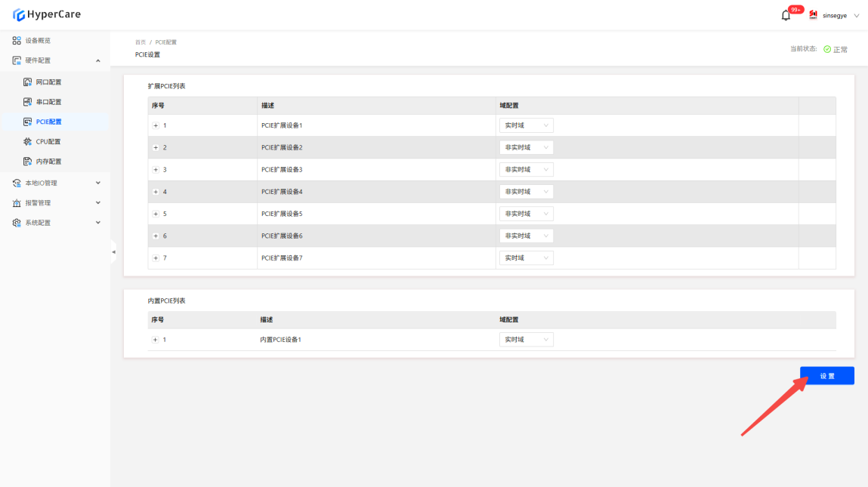This screenshot has height=487, width=868.
Task: Click the PCIE设置 page title
Action: [148, 55]
